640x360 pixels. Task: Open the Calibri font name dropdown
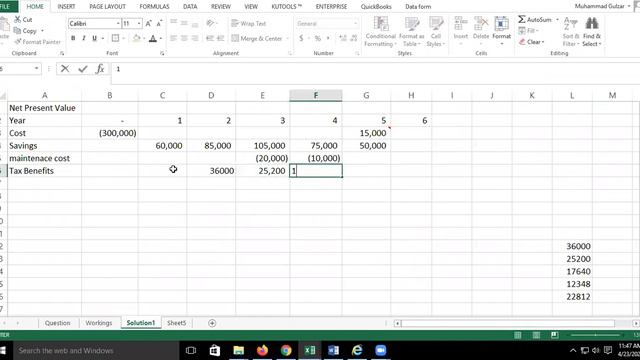[118, 24]
